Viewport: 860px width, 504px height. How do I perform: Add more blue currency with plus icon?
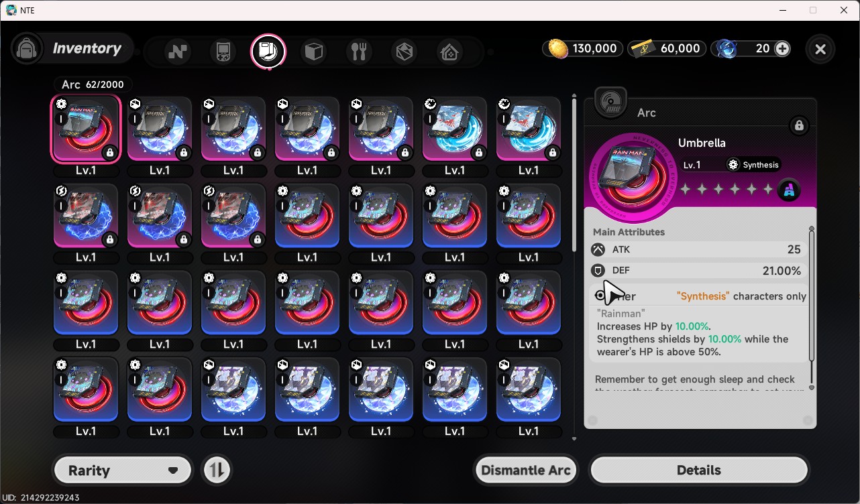click(782, 48)
